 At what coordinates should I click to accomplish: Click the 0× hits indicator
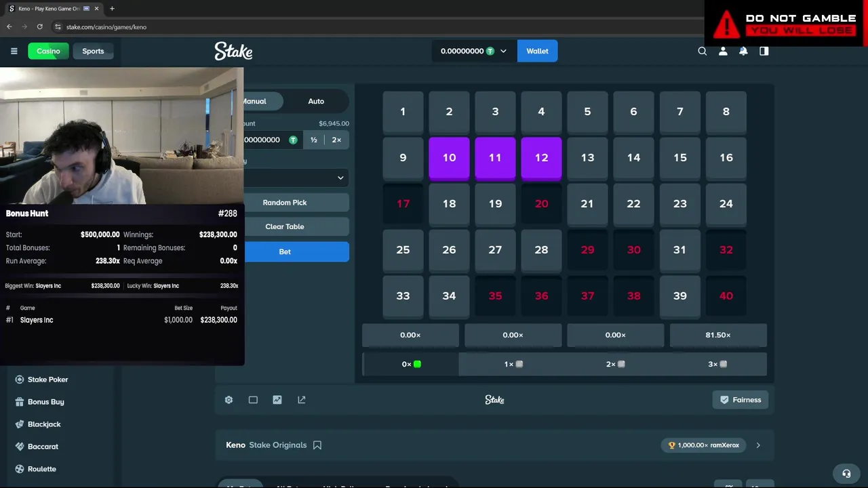(x=411, y=364)
